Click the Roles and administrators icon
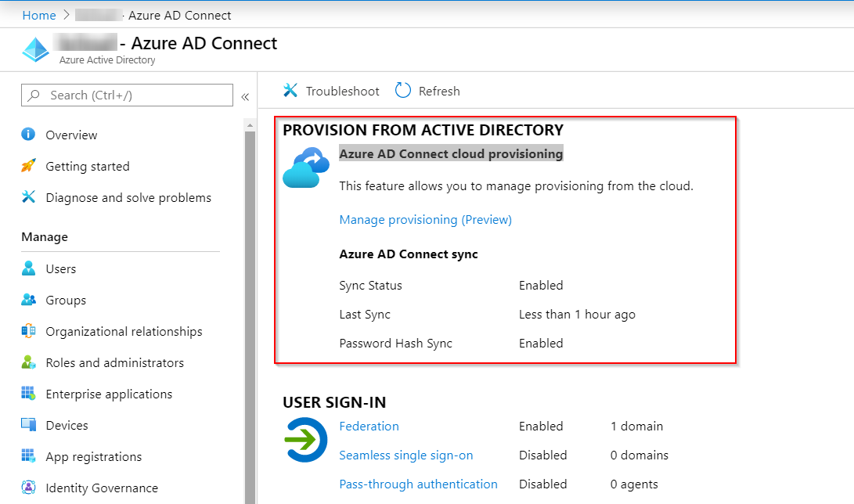This screenshot has height=504, width=854. (x=30, y=362)
